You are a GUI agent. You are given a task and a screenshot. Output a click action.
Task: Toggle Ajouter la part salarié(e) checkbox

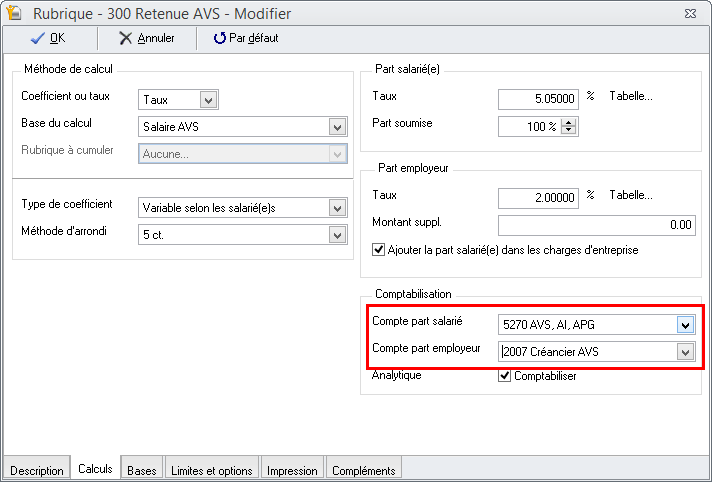click(x=378, y=250)
